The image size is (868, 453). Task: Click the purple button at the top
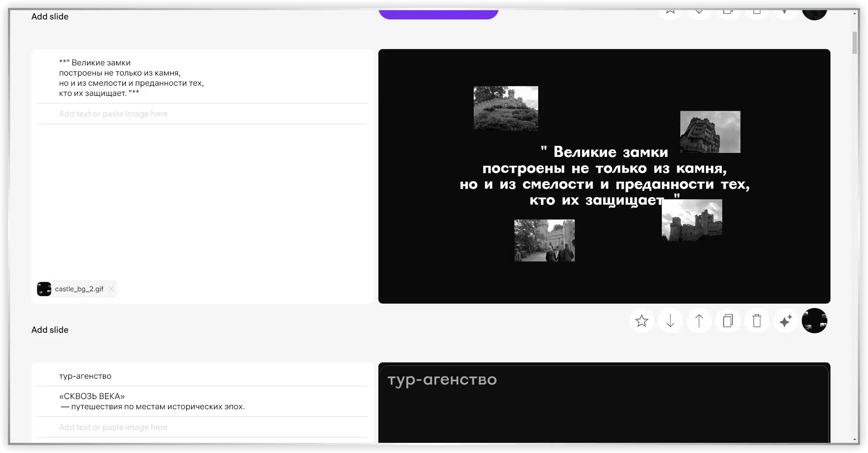tap(438, 14)
